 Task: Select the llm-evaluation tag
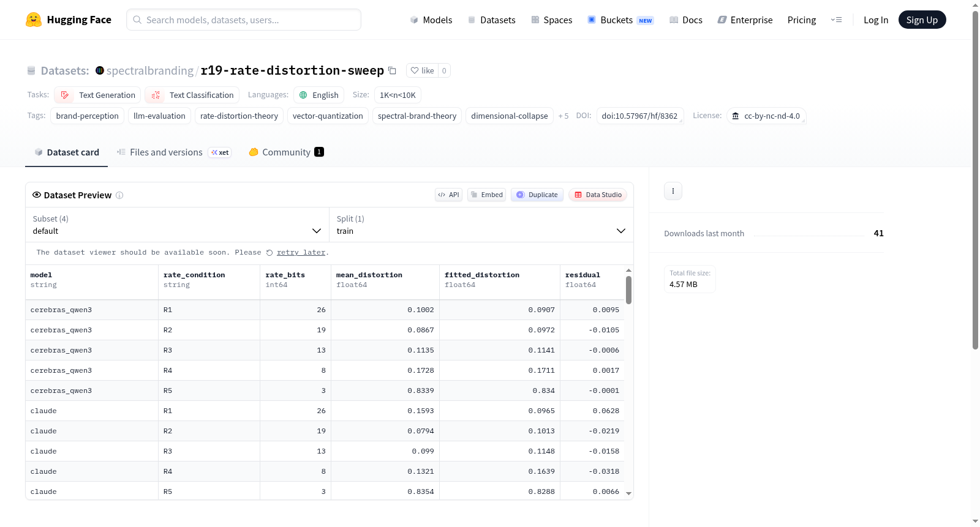click(159, 116)
